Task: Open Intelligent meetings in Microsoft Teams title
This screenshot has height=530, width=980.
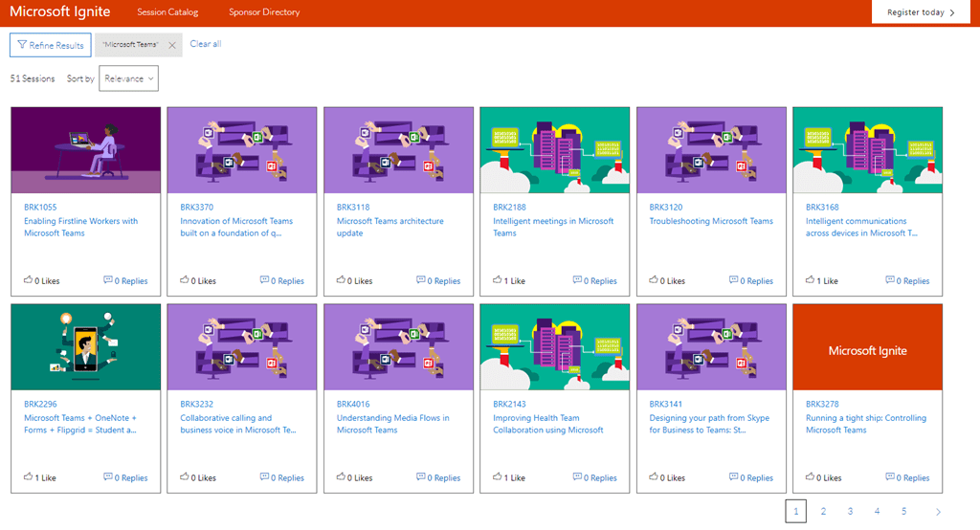Action: [553, 227]
